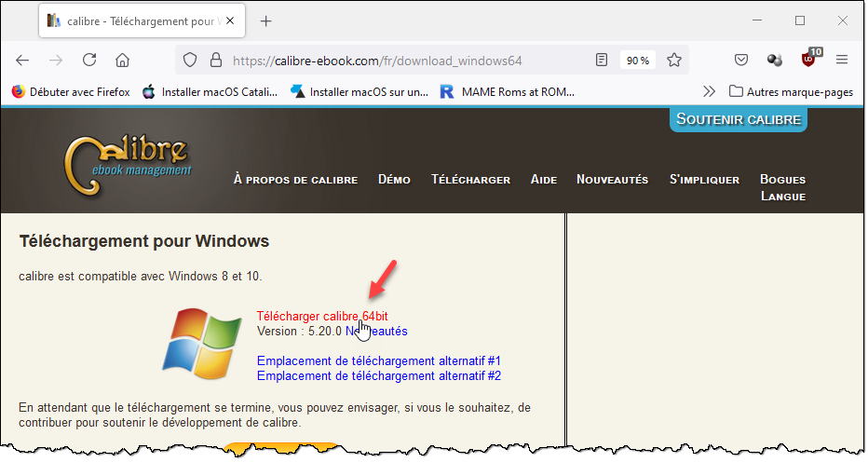Open the grey spheres extension icon
The image size is (868, 462).
(x=775, y=60)
